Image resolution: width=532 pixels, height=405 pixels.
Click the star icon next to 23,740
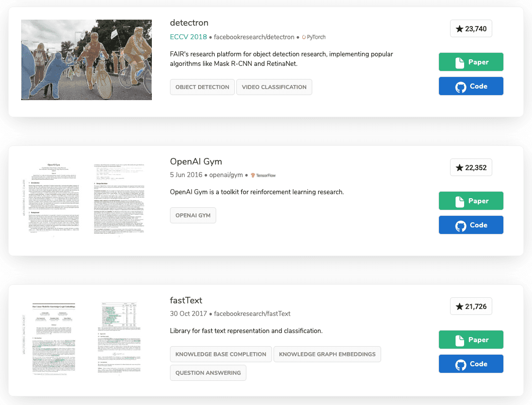tap(459, 28)
